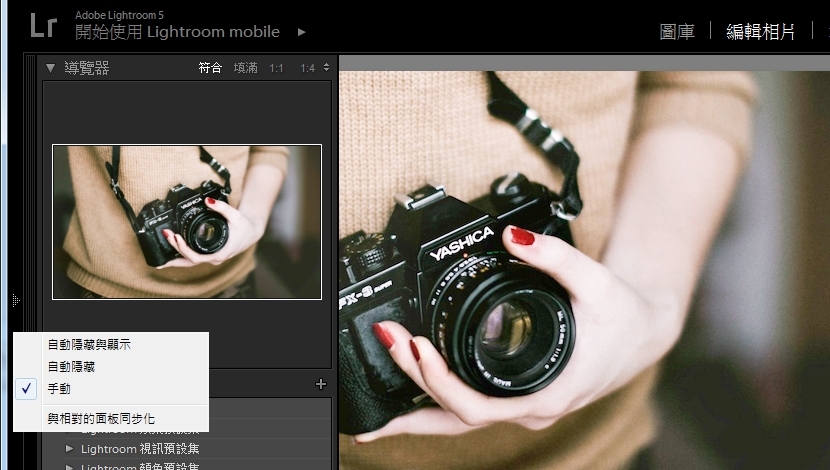Expand Lightroom 顏色預設集 folder
The height and width of the screenshot is (470, 830).
click(x=69, y=467)
